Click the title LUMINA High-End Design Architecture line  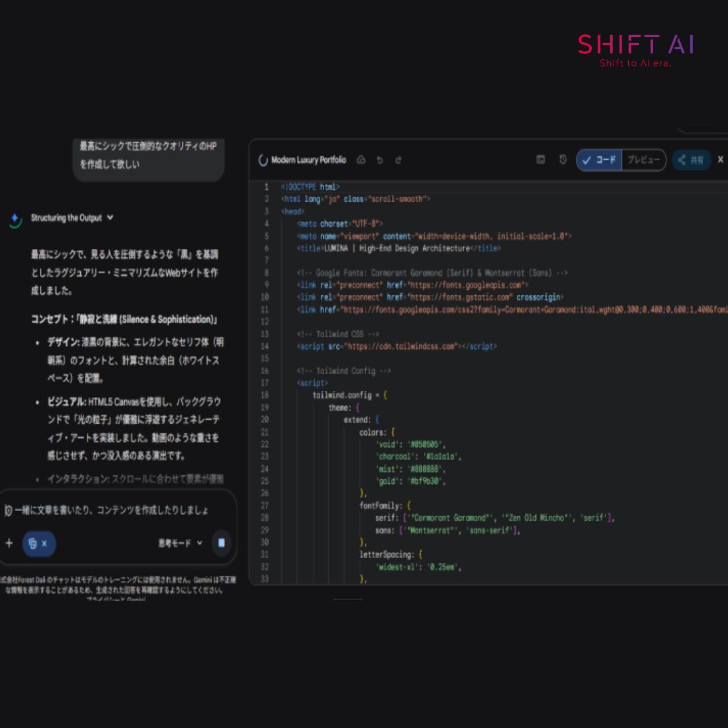tap(399, 248)
